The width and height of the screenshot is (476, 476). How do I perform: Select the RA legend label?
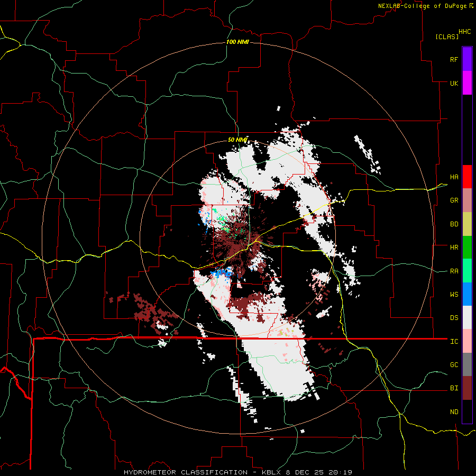[454, 271]
